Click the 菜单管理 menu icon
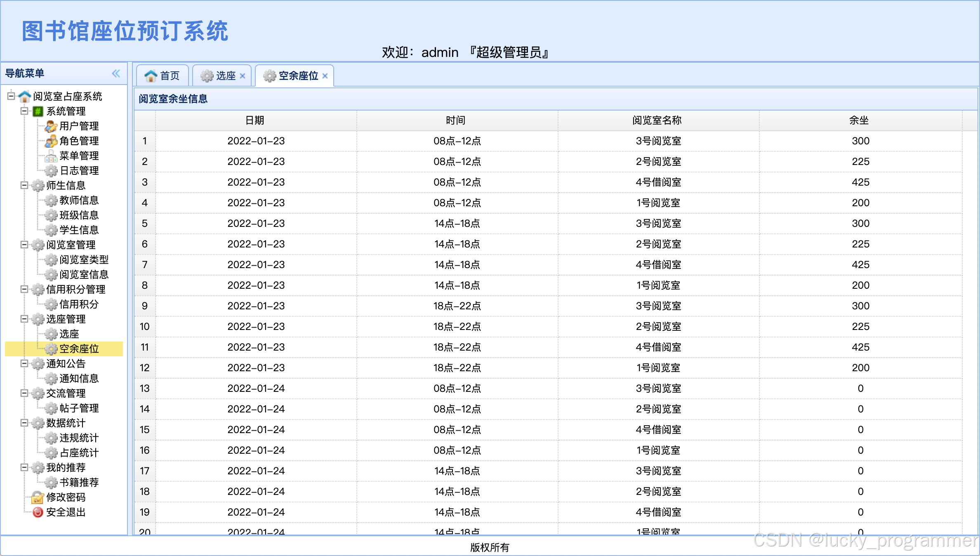The height and width of the screenshot is (556, 980). 51,156
